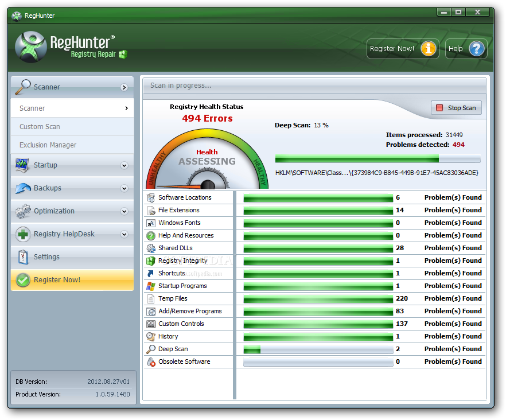The width and height of the screenshot is (506, 420).
Task: Click the Registry HelpDesk green plus icon
Action: (x=23, y=234)
